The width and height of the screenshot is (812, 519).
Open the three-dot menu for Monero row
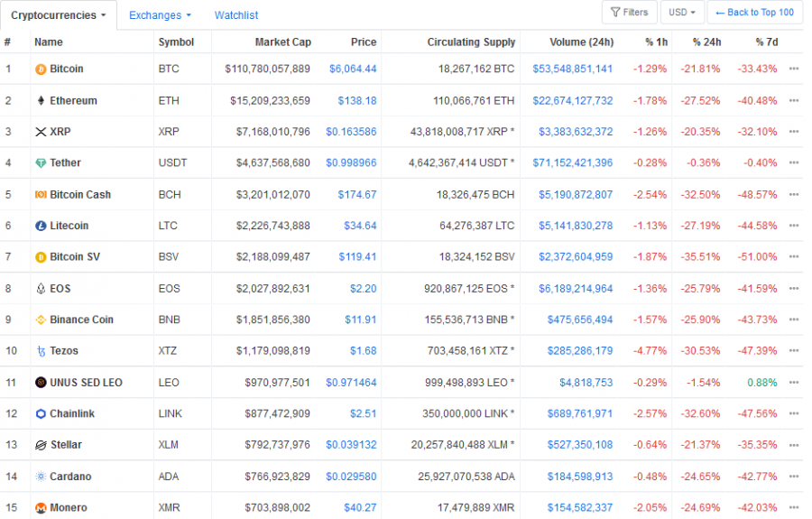[794, 508]
